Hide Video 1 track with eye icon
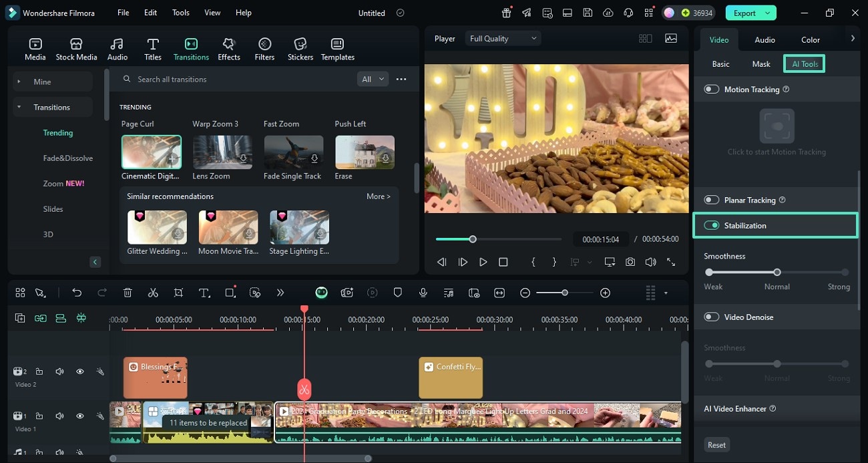The image size is (868, 463). [x=80, y=416]
